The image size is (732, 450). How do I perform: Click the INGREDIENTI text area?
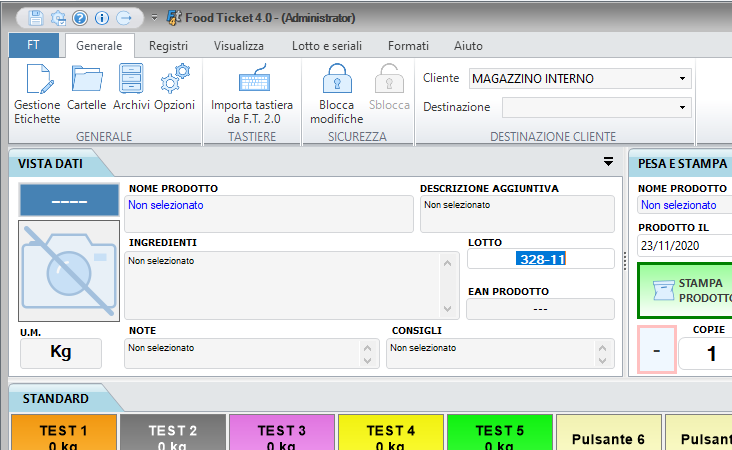point(292,285)
